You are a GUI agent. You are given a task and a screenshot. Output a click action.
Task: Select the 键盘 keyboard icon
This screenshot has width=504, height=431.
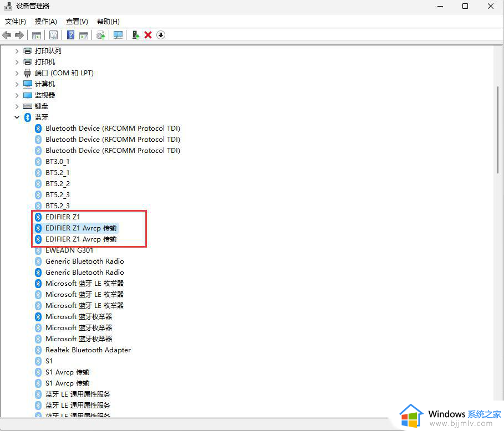(28, 106)
